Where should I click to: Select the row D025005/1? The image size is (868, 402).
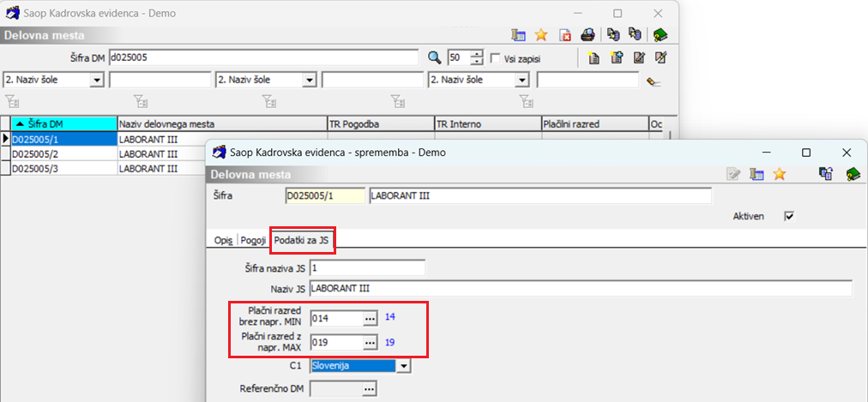pos(65,140)
